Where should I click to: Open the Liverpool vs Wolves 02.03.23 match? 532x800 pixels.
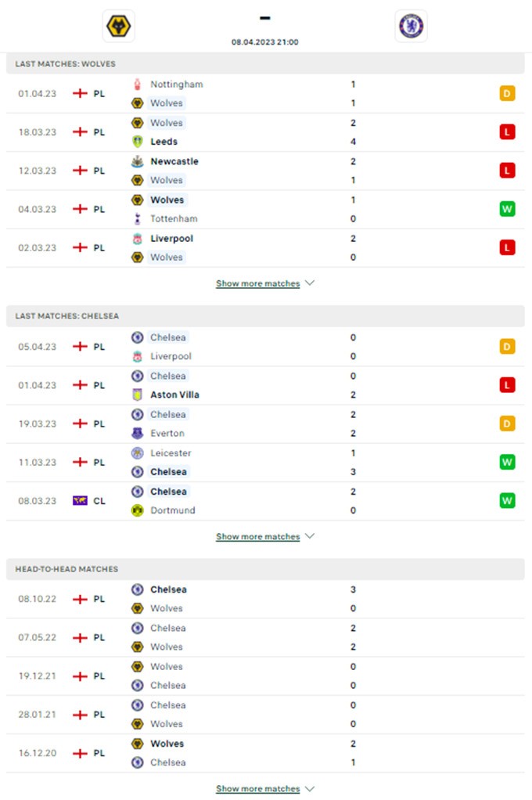(266, 248)
